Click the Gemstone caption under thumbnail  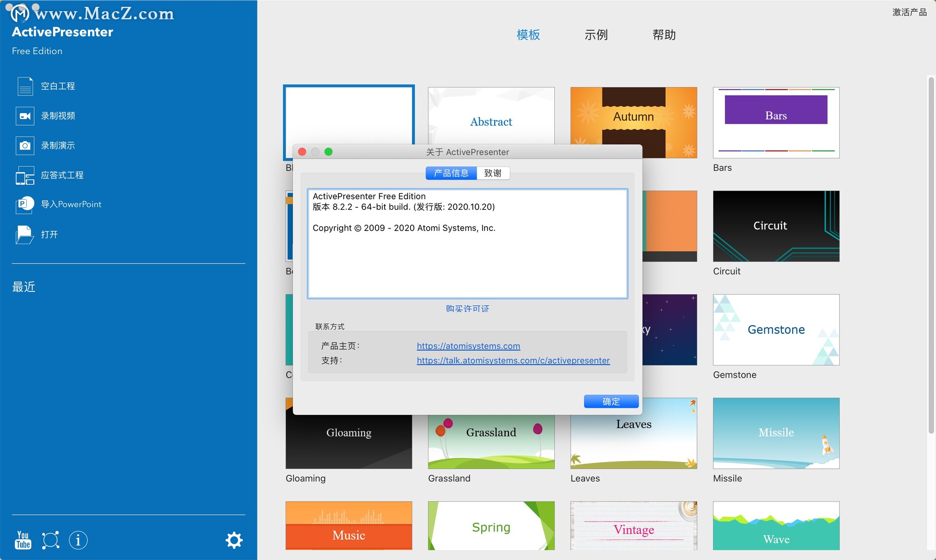click(735, 375)
